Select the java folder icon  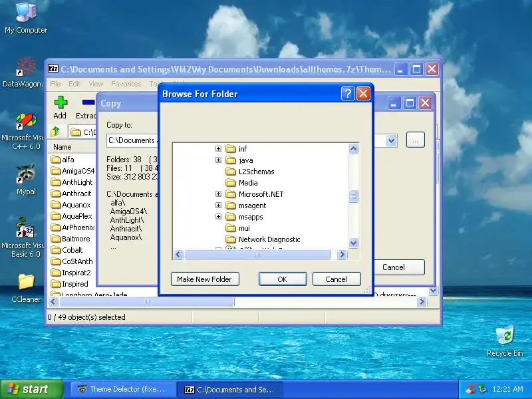231,160
